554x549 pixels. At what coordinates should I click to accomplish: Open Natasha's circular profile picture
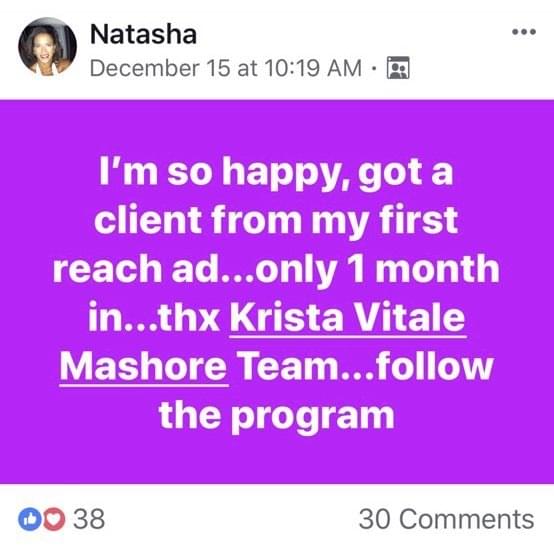[47, 47]
